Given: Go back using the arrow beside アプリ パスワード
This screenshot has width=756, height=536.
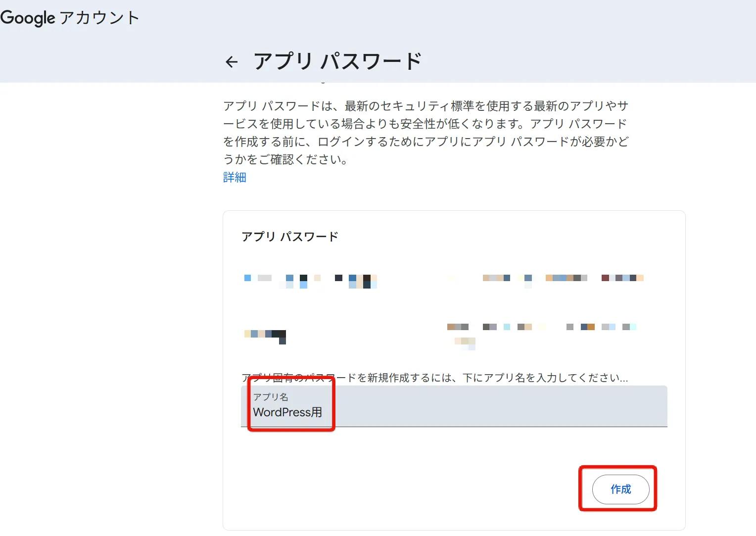Looking at the screenshot, I should tap(232, 62).
